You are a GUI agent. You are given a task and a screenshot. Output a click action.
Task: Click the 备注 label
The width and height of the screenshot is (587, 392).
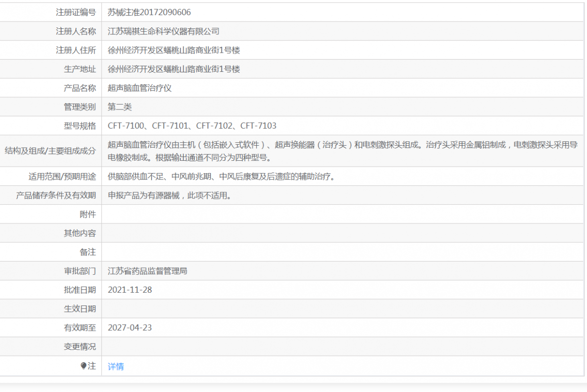pos(88,252)
